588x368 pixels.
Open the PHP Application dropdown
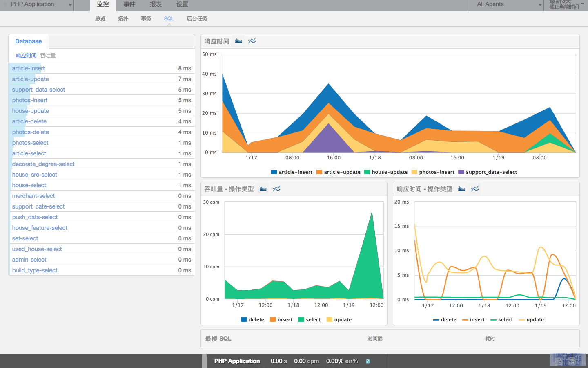(37, 4)
